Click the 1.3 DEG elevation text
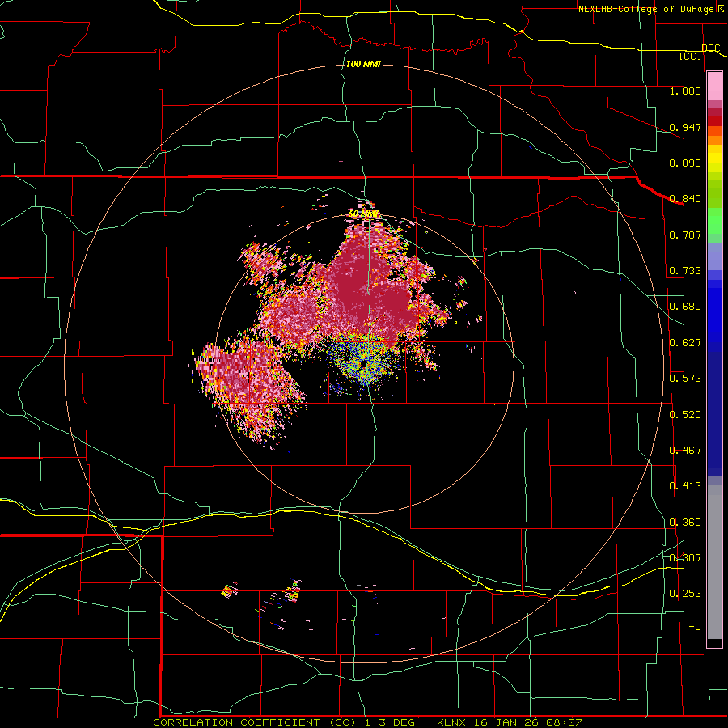 point(388,722)
